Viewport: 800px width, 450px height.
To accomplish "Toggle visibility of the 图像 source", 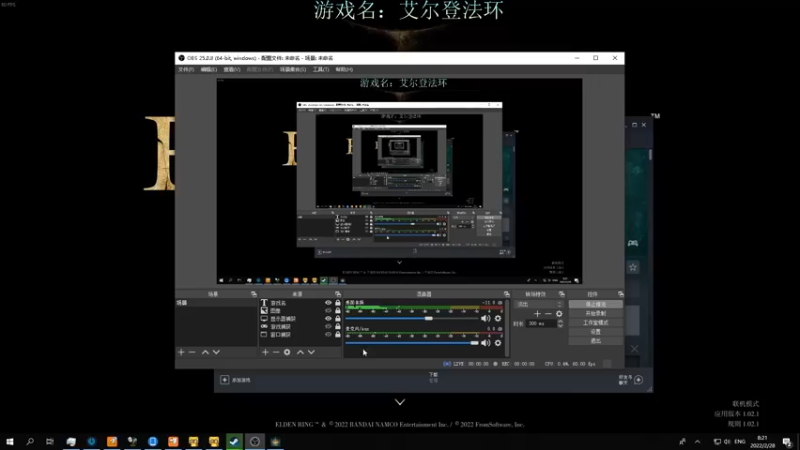I will [328, 310].
